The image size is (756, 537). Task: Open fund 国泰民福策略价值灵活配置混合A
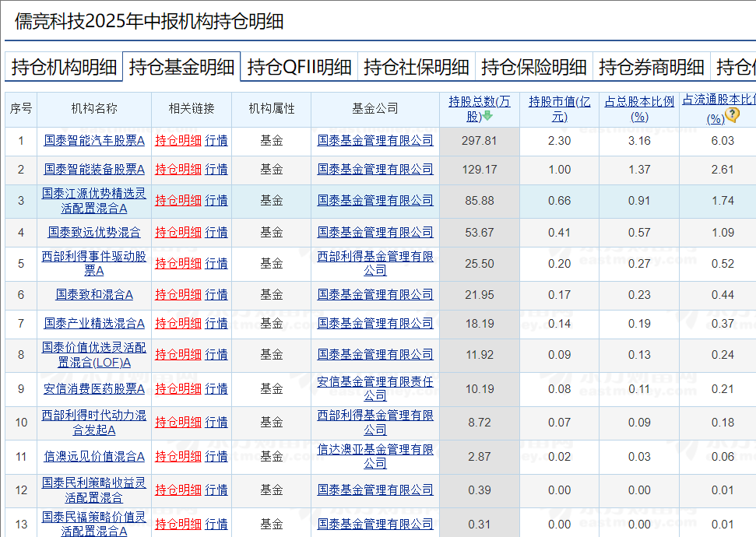click(x=94, y=524)
